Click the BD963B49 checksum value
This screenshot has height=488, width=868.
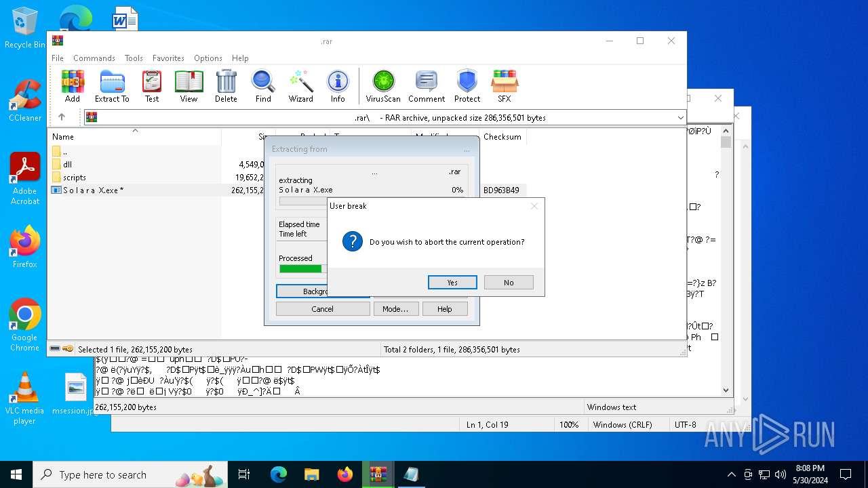(501, 190)
